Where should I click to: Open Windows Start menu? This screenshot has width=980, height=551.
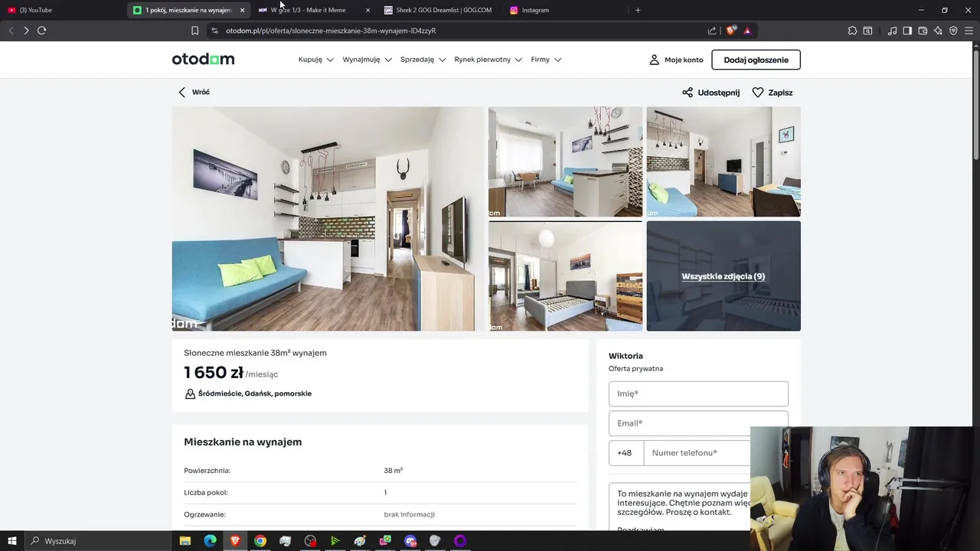click(12, 541)
